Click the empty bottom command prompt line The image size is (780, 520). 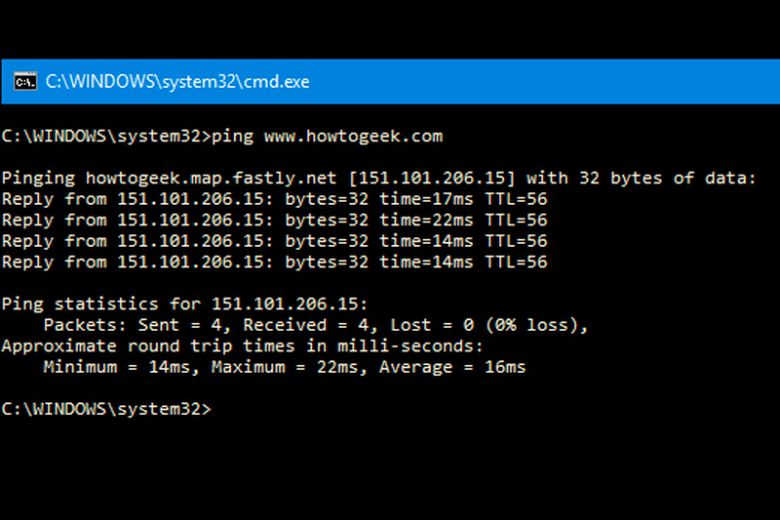[x=106, y=409]
